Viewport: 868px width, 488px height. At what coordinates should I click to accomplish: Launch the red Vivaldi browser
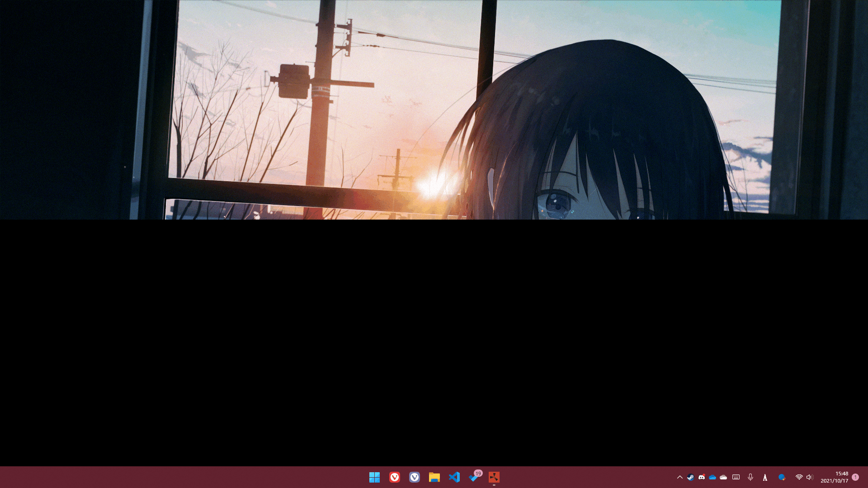(395, 477)
